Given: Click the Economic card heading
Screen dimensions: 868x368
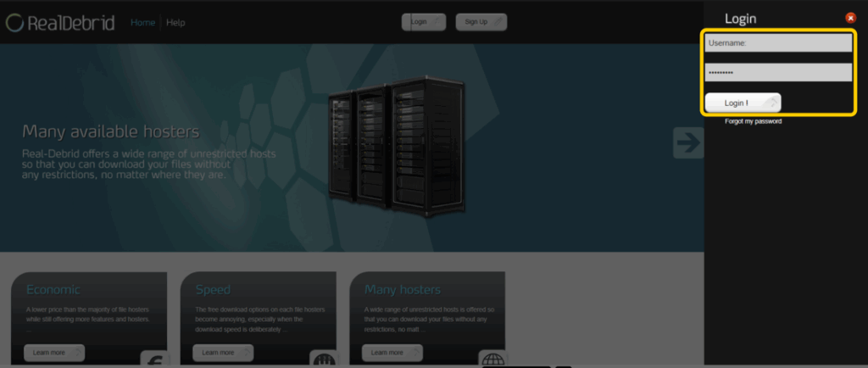Looking at the screenshot, I should [53, 290].
